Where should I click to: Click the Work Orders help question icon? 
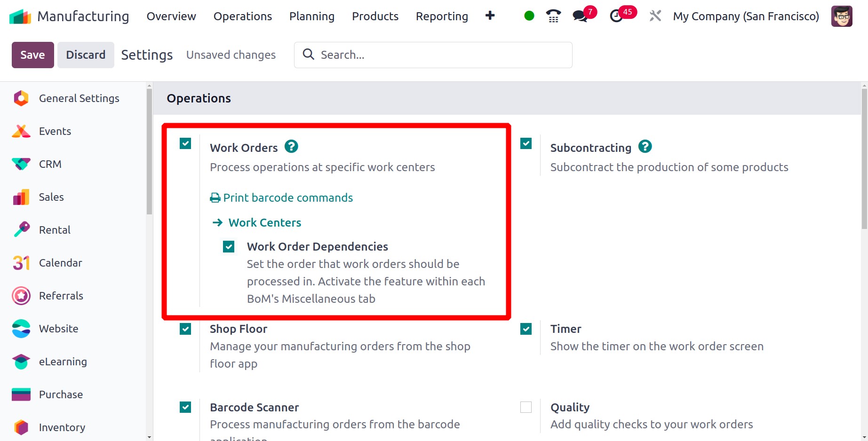click(x=291, y=147)
